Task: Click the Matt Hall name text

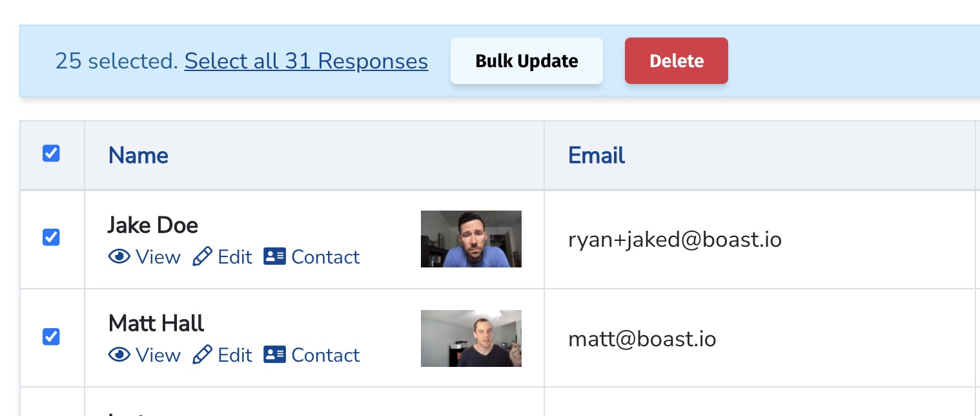Action: [156, 323]
